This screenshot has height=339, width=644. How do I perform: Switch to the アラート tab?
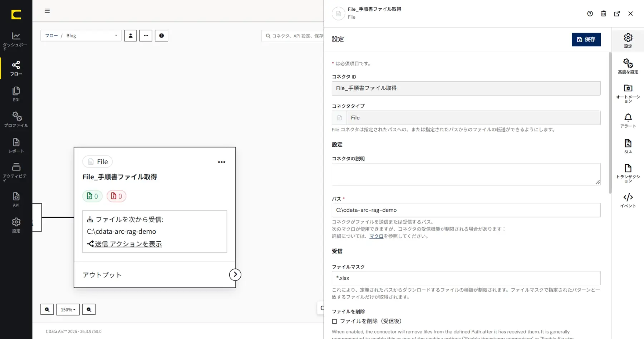click(628, 121)
